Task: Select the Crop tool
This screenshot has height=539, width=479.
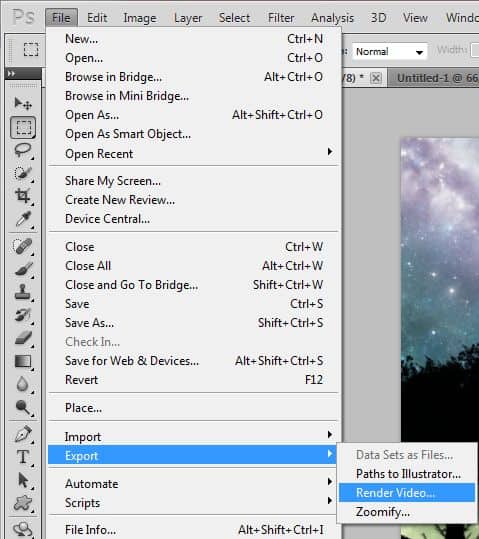Action: click(23, 196)
